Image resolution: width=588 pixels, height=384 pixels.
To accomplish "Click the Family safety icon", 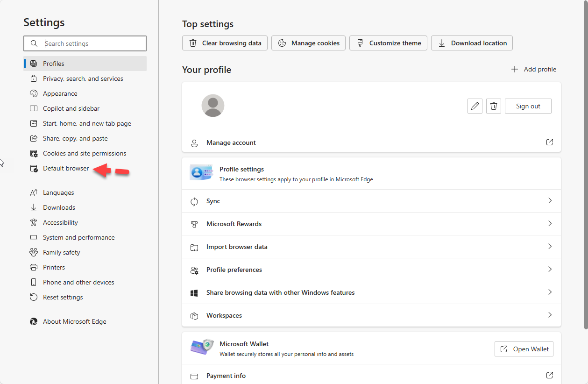I will point(34,252).
